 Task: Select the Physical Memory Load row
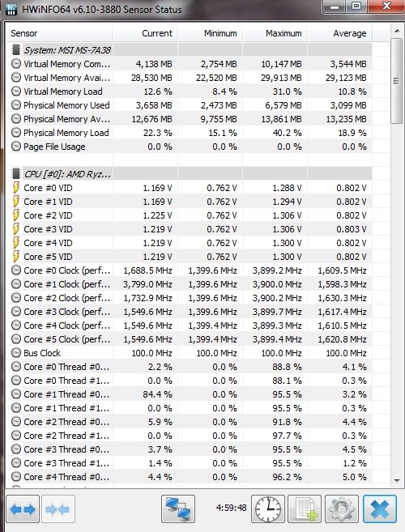(189, 133)
